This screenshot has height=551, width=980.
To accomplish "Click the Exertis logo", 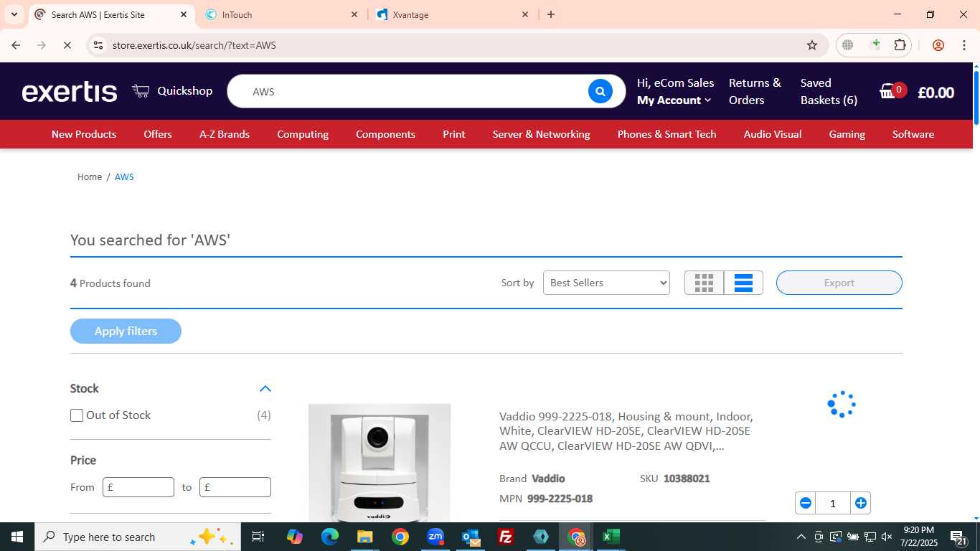I will coord(70,92).
